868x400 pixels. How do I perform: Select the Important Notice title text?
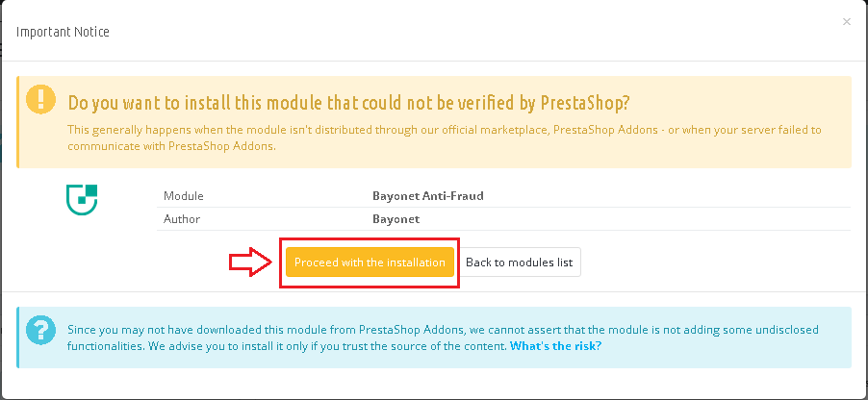63,32
